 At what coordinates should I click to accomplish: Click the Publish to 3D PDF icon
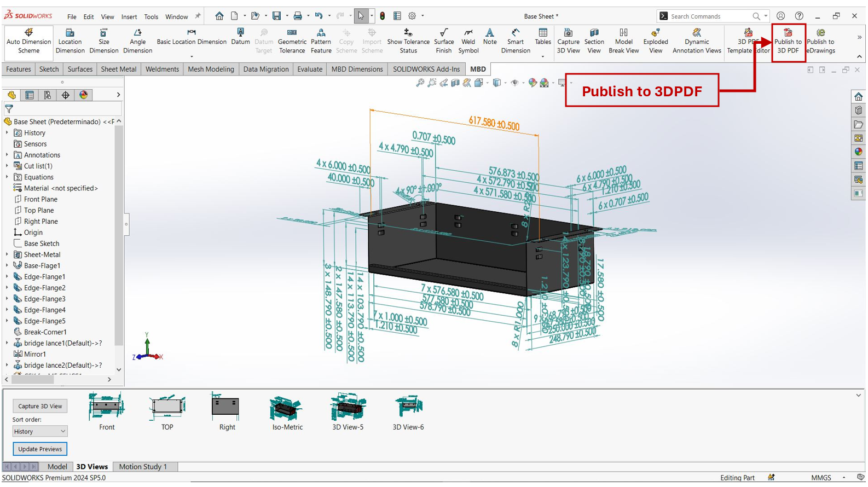click(x=788, y=41)
